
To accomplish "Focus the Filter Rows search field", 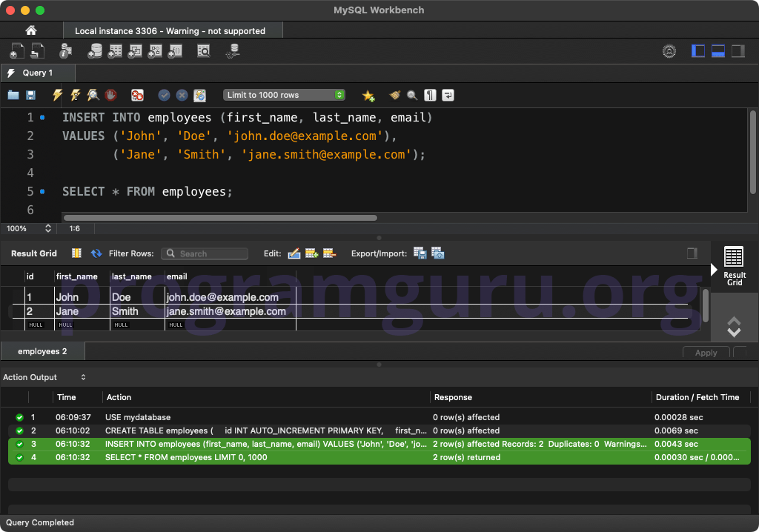I will [205, 253].
